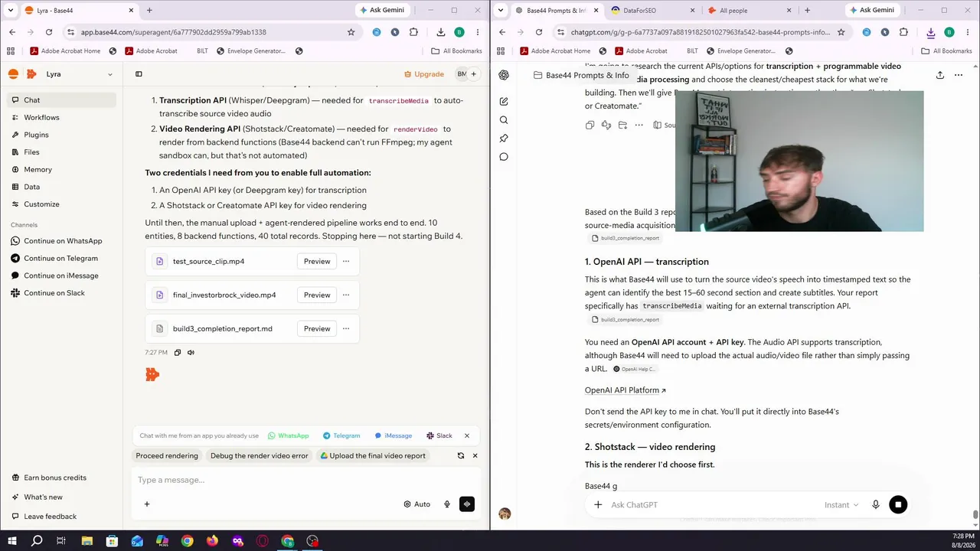
Task: Preview final_investorbrock_video.mp4 file
Action: pos(317,295)
